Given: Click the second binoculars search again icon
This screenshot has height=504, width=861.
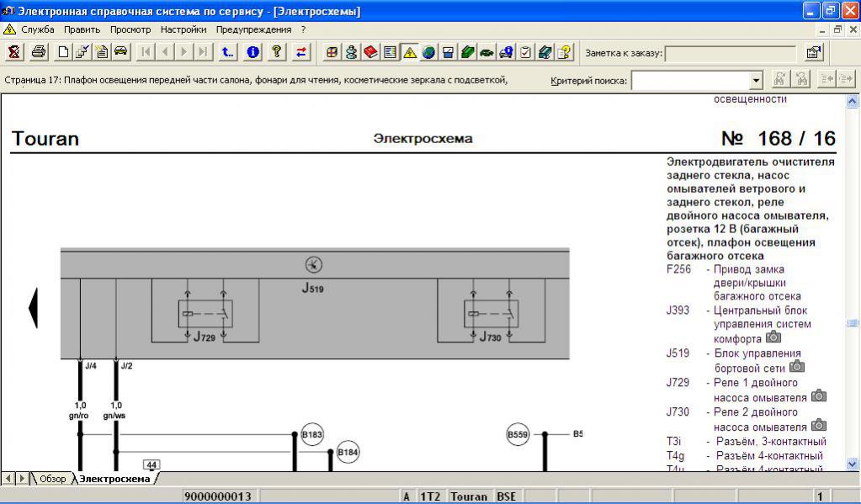Looking at the screenshot, I should tap(802, 80).
